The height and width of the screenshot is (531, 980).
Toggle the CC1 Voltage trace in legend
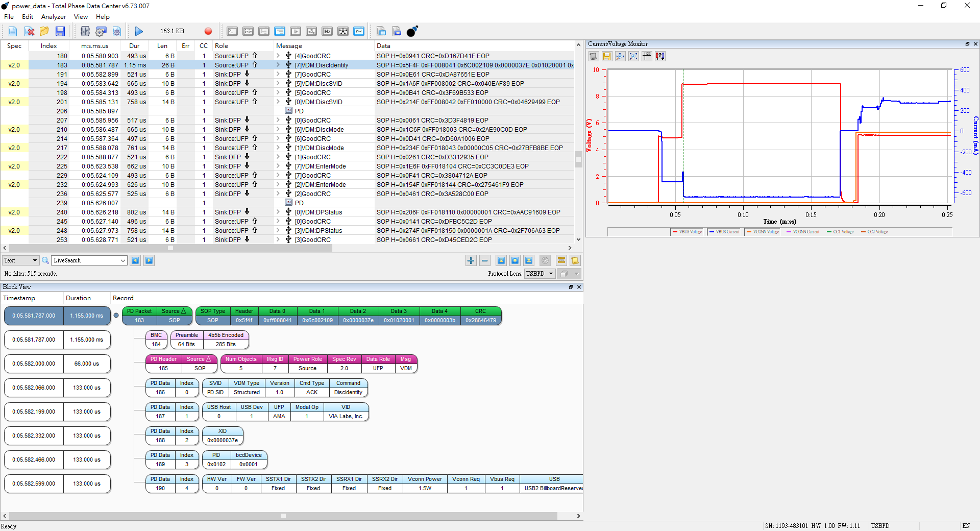(840, 232)
